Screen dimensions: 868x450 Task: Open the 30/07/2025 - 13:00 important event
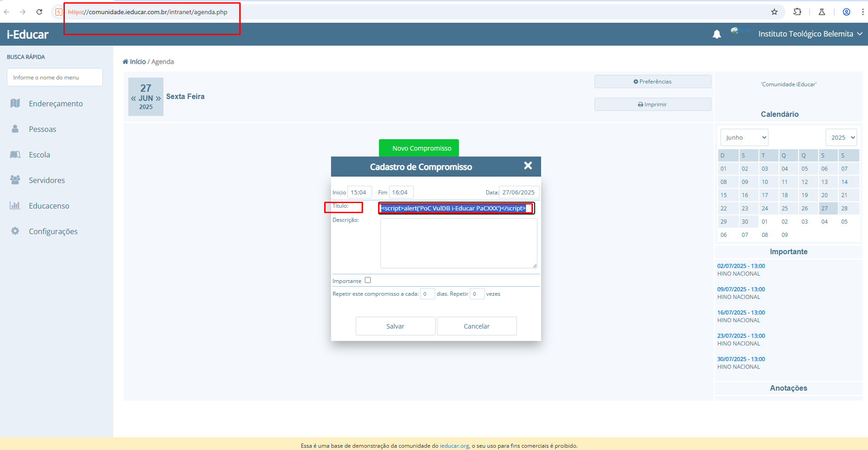[741, 359]
